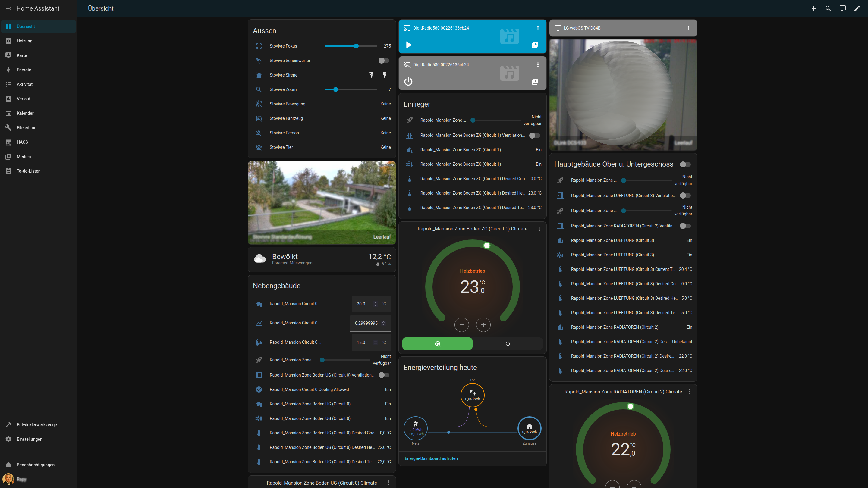The height and width of the screenshot is (488, 868).
Task: Click the add plus icon in header
Action: (x=813, y=8)
